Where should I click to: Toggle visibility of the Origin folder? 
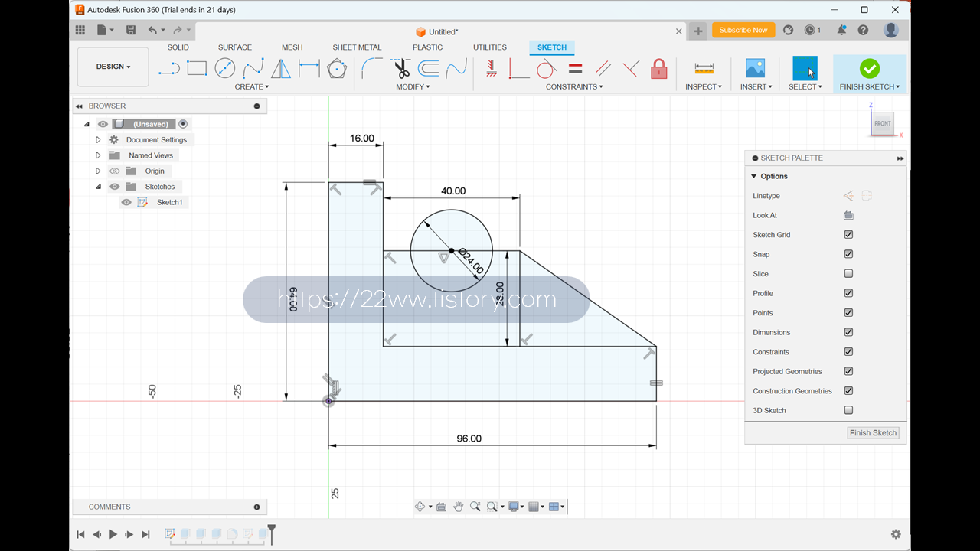(x=115, y=171)
